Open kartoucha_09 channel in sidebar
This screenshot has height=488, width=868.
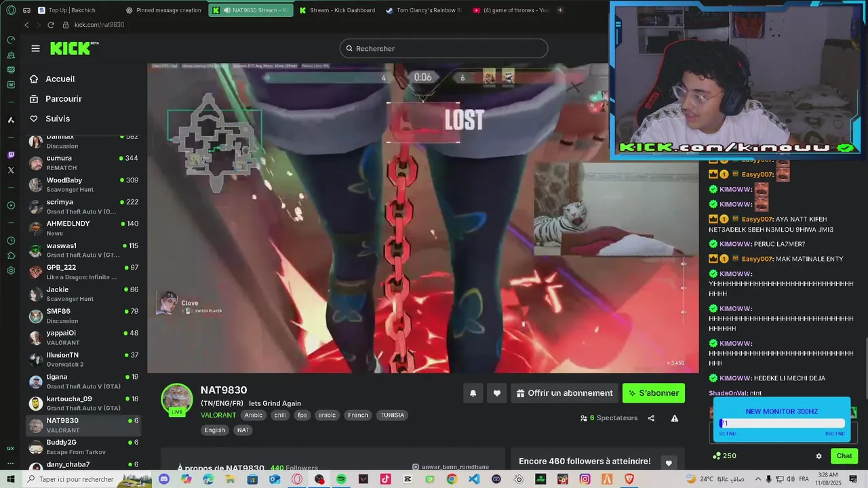click(x=83, y=403)
